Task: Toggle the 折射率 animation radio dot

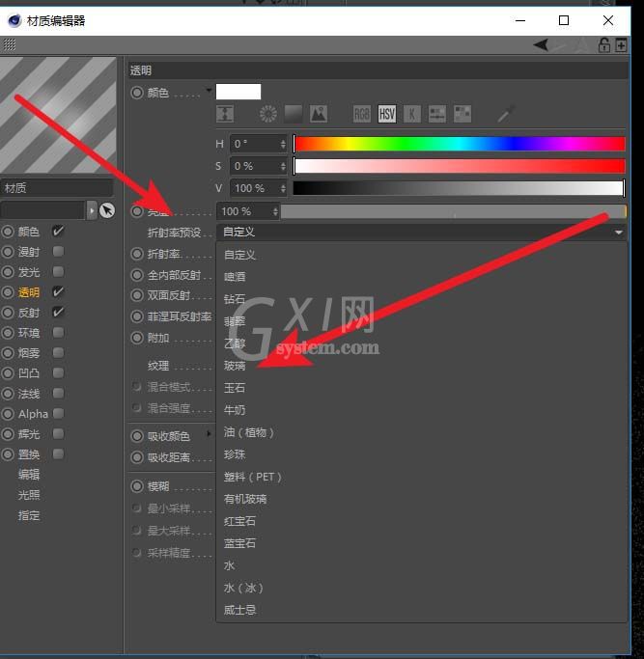Action: 137,254
